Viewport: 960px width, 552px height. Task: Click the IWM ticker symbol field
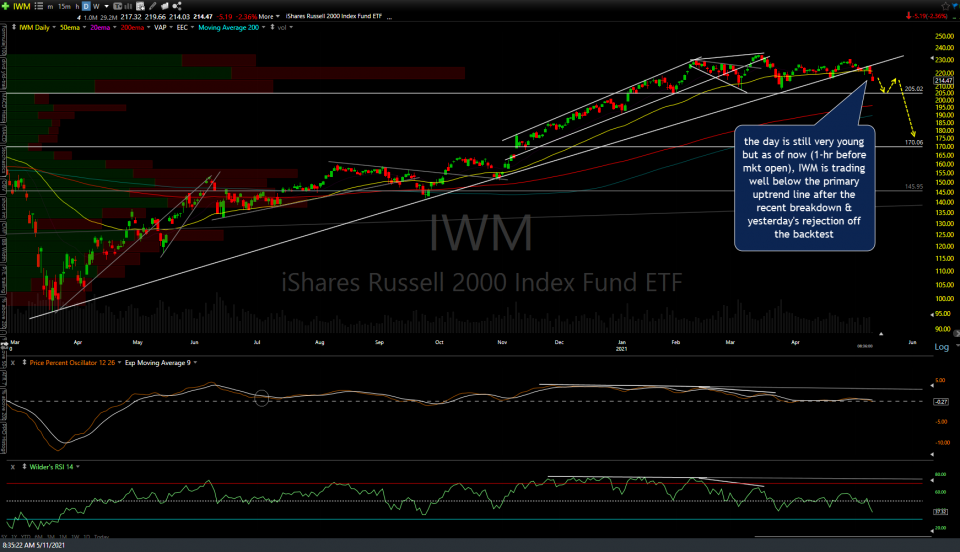point(21,6)
